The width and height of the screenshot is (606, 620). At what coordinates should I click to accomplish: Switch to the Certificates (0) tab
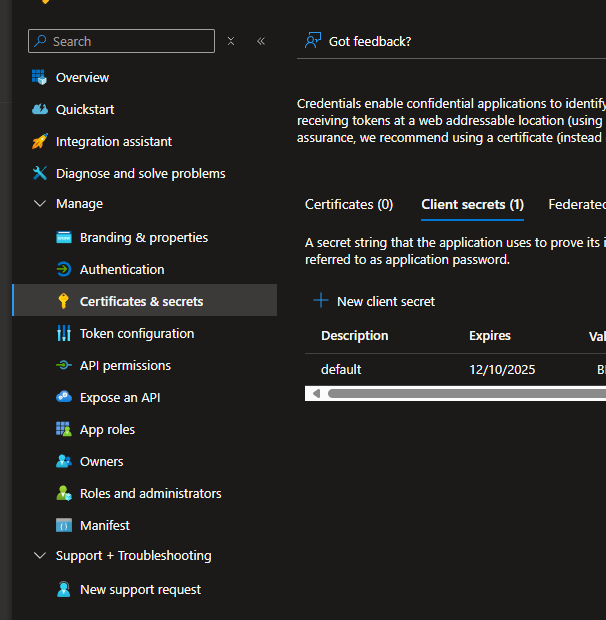349,204
